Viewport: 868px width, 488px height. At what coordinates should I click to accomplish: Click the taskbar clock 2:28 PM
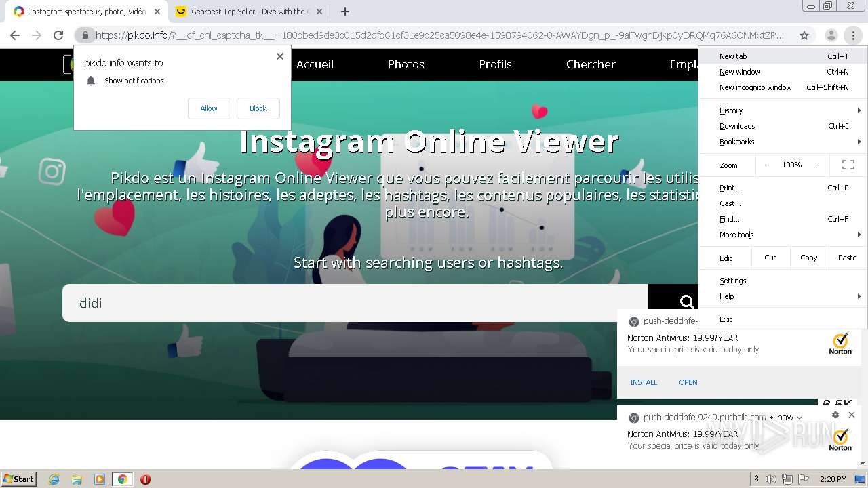point(833,479)
